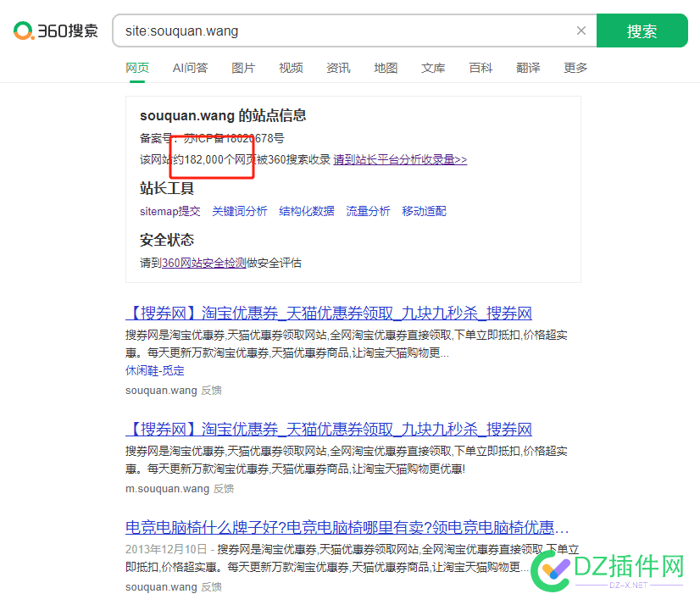Open the 搜券网 result for m.souquan.wang
700x605 pixels.
pyautogui.click(x=329, y=429)
